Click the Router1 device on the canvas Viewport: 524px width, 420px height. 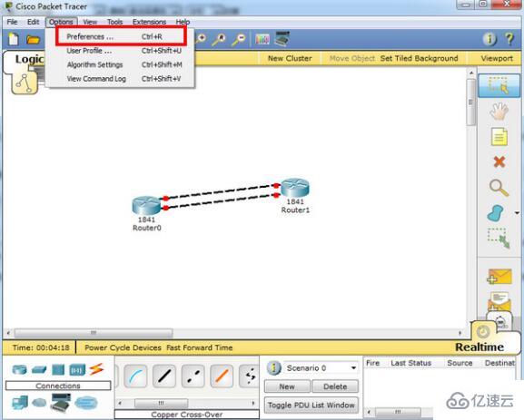pyautogui.click(x=295, y=189)
